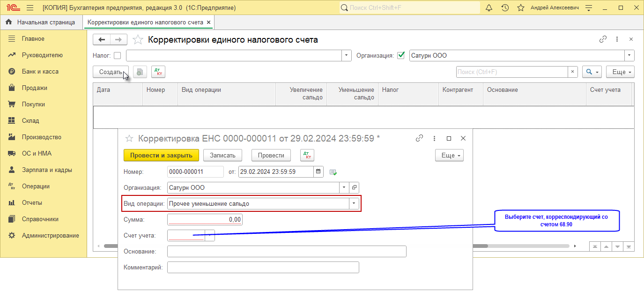Open the history clock icon
The width and height of the screenshot is (644, 291).
[505, 8]
